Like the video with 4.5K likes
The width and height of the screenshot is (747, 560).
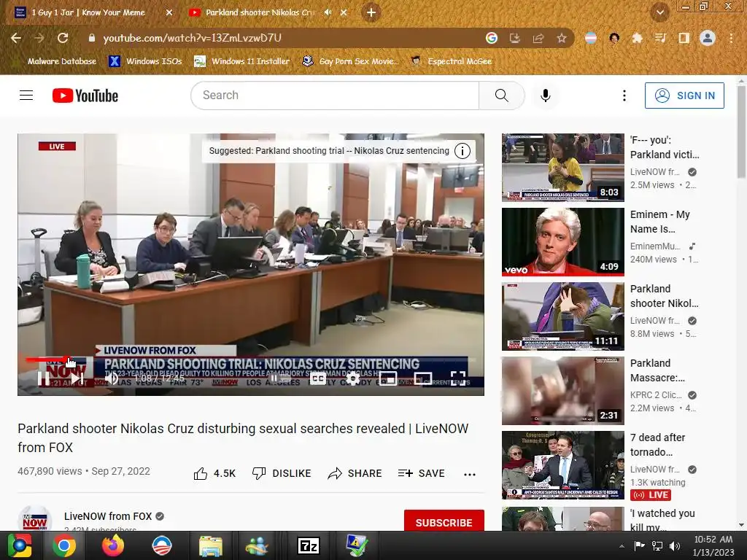pyautogui.click(x=214, y=473)
